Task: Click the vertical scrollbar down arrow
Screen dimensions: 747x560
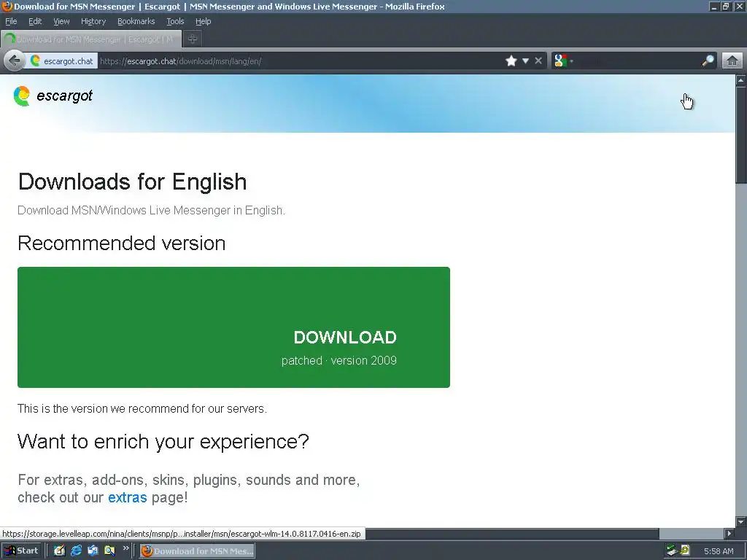Action: click(x=741, y=522)
